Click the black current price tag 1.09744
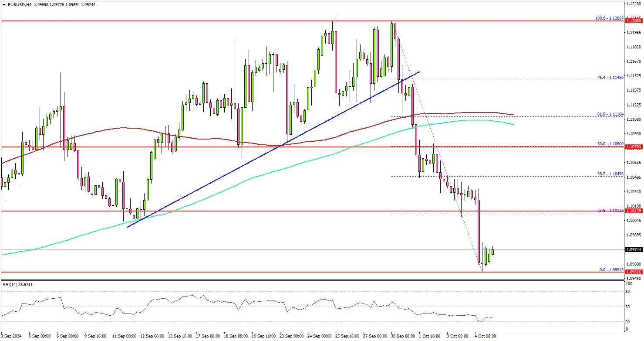This screenshot has height=341, width=644. [x=634, y=250]
